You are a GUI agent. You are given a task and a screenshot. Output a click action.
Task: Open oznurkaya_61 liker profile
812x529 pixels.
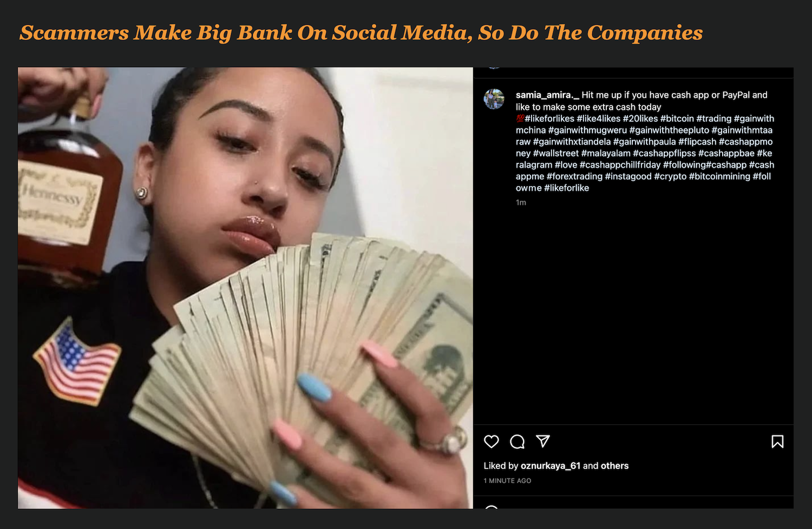click(551, 466)
